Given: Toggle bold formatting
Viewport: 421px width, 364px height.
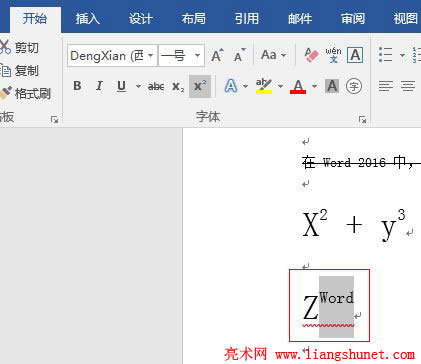Looking at the screenshot, I should [x=77, y=86].
